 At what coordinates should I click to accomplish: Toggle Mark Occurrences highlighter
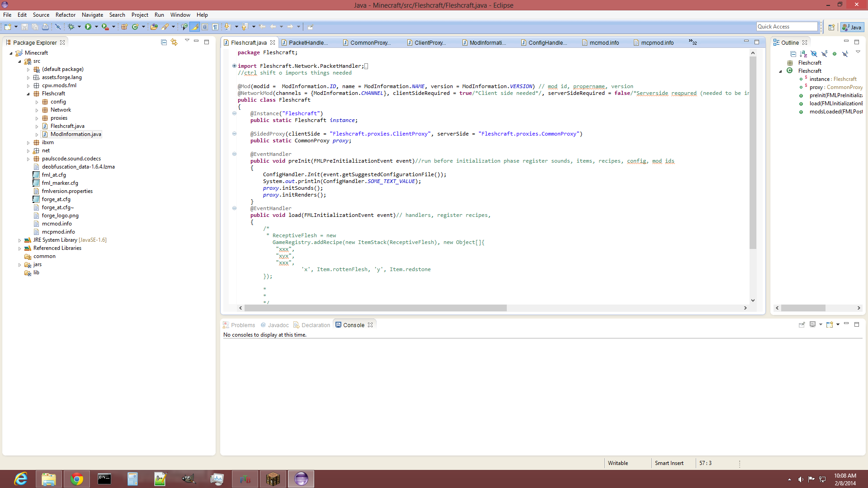195,27
